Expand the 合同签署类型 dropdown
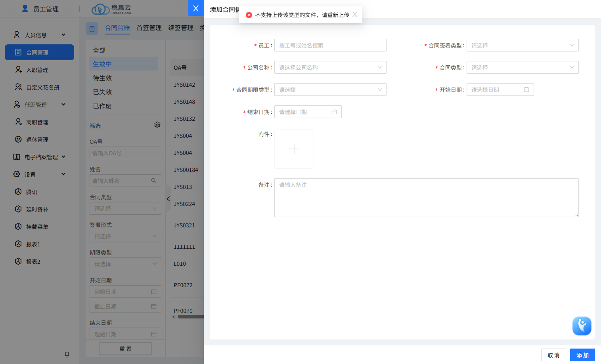 click(522, 46)
